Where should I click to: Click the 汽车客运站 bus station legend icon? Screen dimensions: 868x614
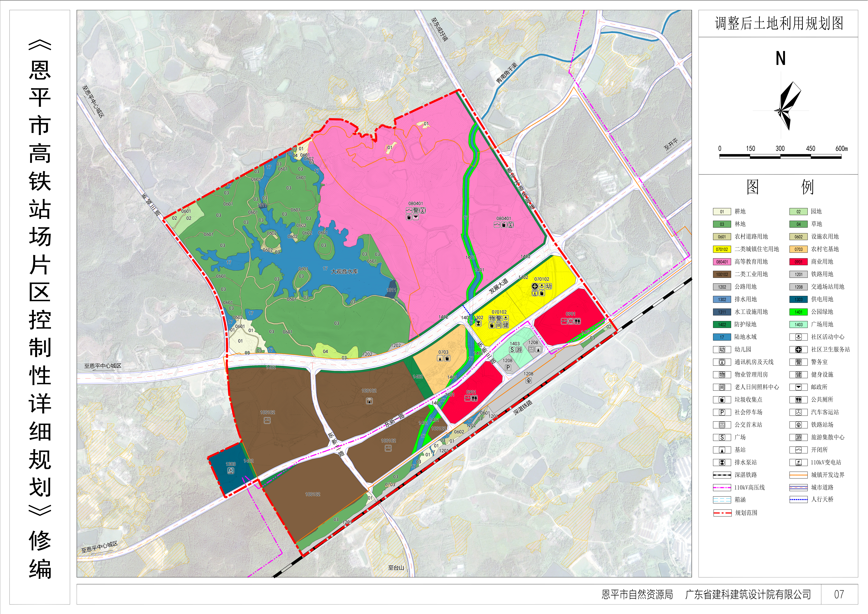(x=798, y=413)
